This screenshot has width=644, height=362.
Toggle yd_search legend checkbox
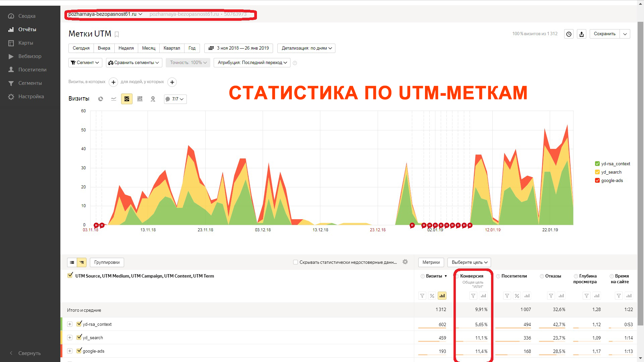(597, 172)
